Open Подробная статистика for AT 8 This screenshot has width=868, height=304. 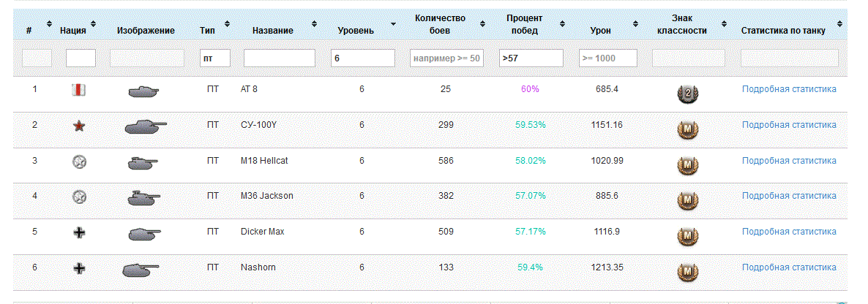pos(788,89)
